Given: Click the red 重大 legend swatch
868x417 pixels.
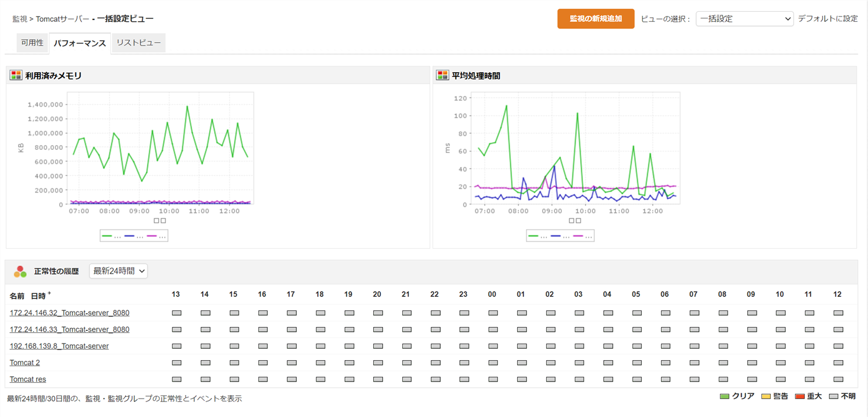Looking at the screenshot, I should (x=799, y=396).
